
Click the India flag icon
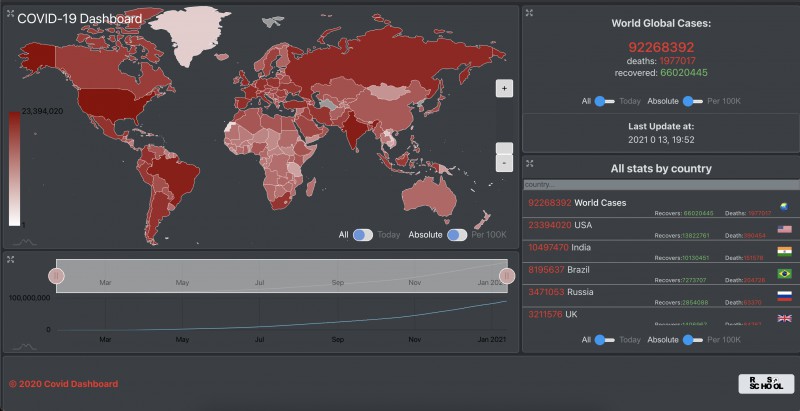pyautogui.click(x=784, y=251)
